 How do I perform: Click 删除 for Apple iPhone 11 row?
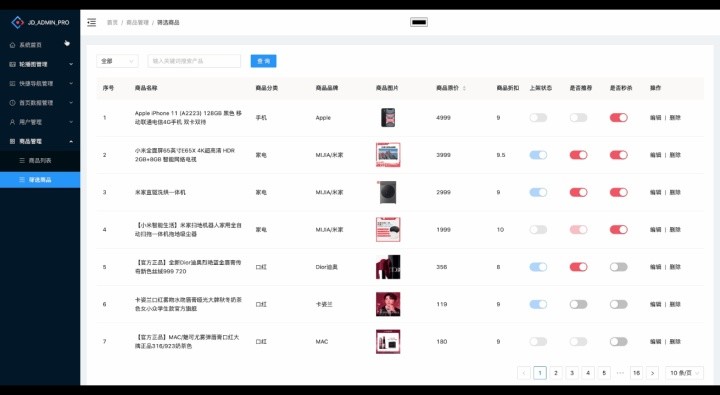(x=675, y=118)
